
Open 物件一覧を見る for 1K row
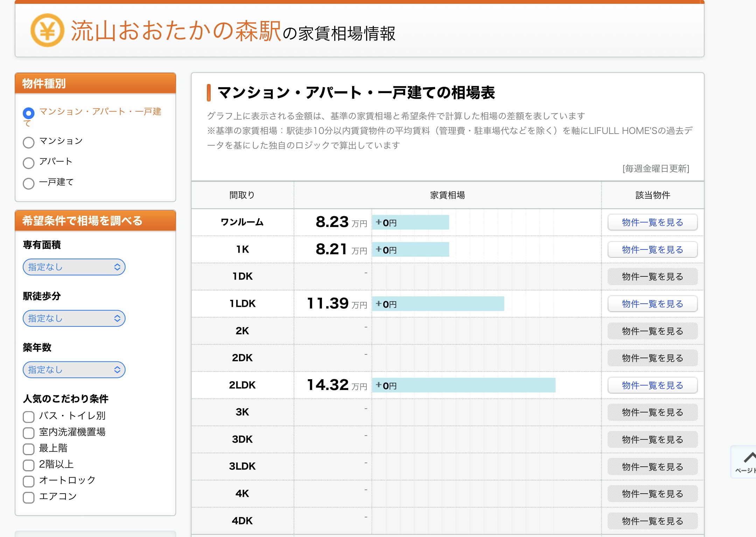(652, 250)
